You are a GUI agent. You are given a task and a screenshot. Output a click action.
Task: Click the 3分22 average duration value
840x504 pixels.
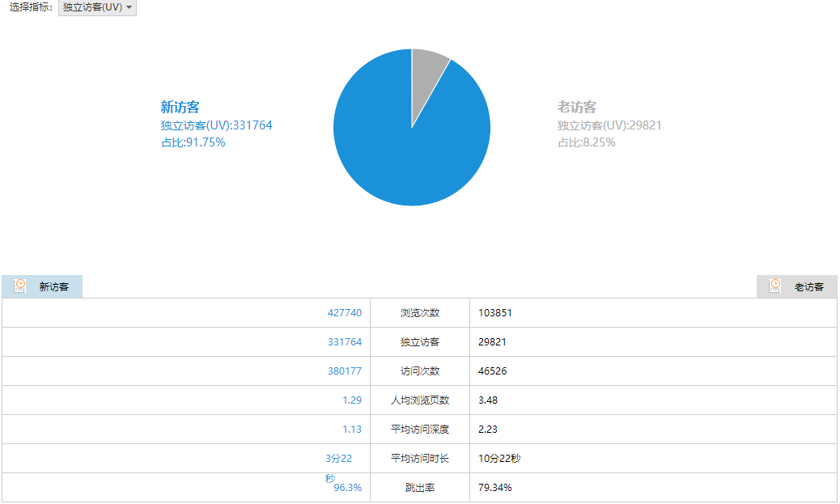339,459
